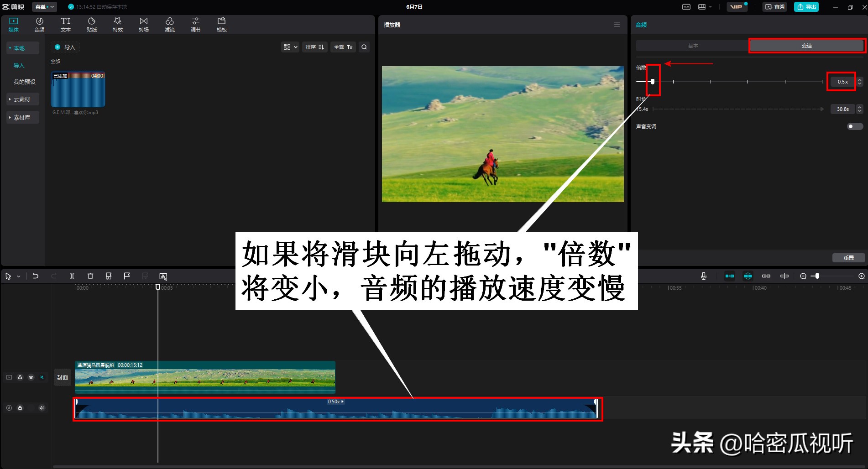Open the 全部 filter dropdown
Image resolution: width=868 pixels, height=469 pixels.
[343, 47]
